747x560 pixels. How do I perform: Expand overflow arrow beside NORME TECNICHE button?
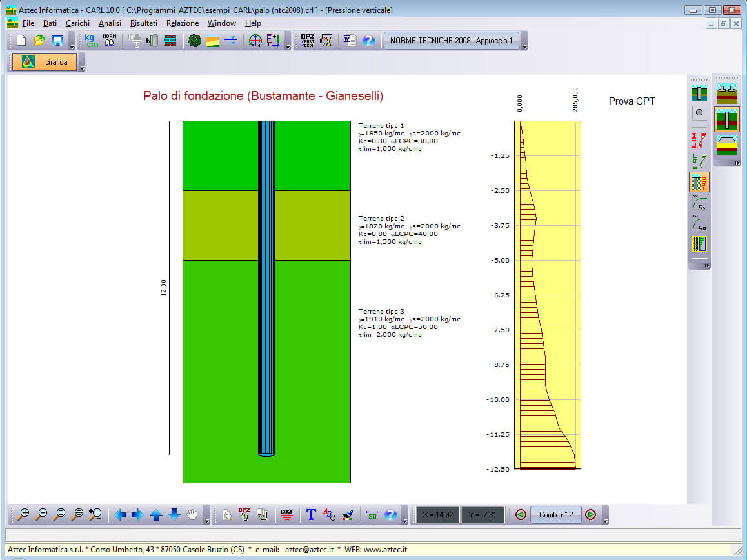pyautogui.click(x=524, y=46)
